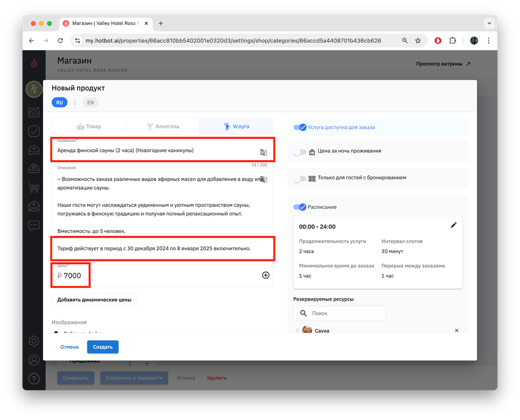Viewport: 520px width, 420px height.
Task: Close the Магазин browser tab
Action: click(x=146, y=23)
